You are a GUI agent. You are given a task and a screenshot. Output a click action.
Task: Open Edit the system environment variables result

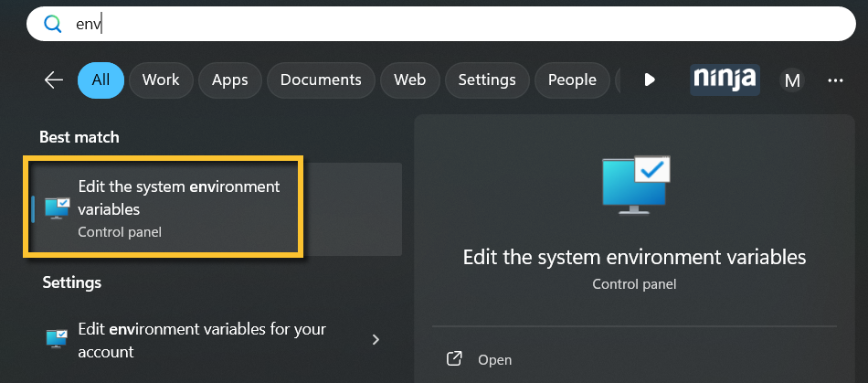(x=178, y=208)
